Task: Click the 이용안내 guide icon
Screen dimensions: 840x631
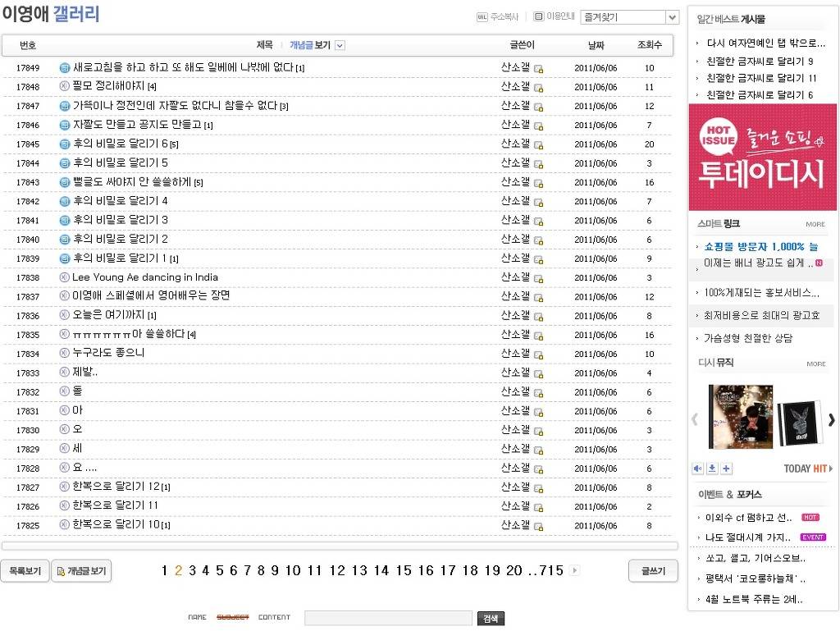Action: point(538,16)
